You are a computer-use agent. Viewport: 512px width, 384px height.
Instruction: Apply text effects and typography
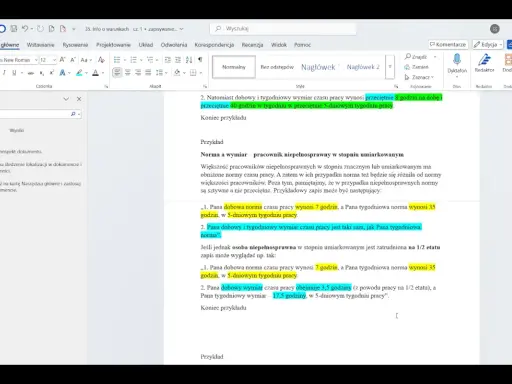[x=62, y=72]
